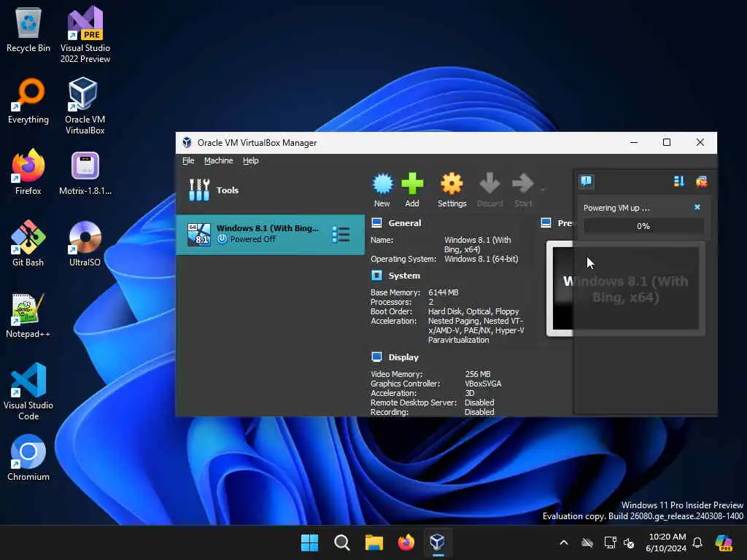The width and height of the screenshot is (747, 560).
Task: Click the notification sort order icon
Action: [x=679, y=181]
